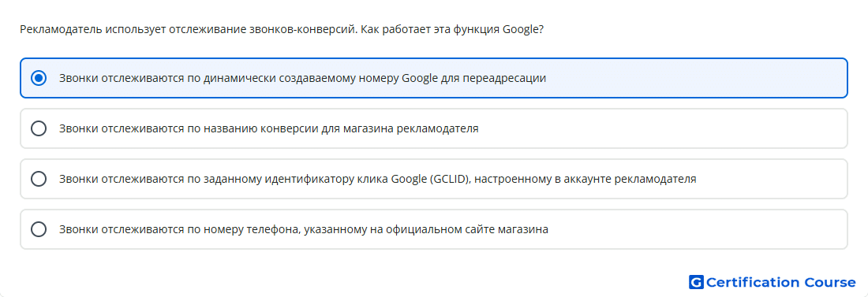The height and width of the screenshot is (297, 868).
Task: Select the dynamically created Google number radio button
Action: coord(39,78)
